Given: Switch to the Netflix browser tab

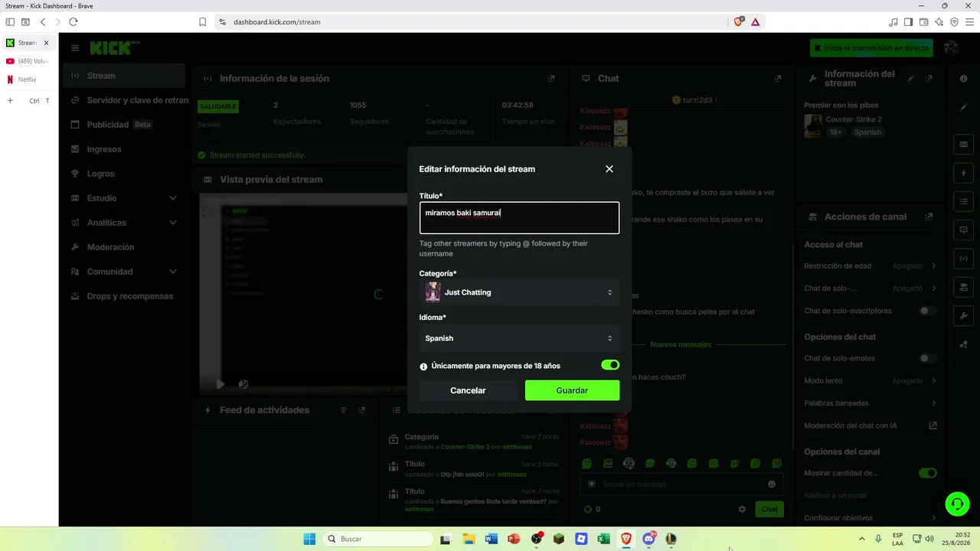Looking at the screenshot, I should tap(28, 80).
